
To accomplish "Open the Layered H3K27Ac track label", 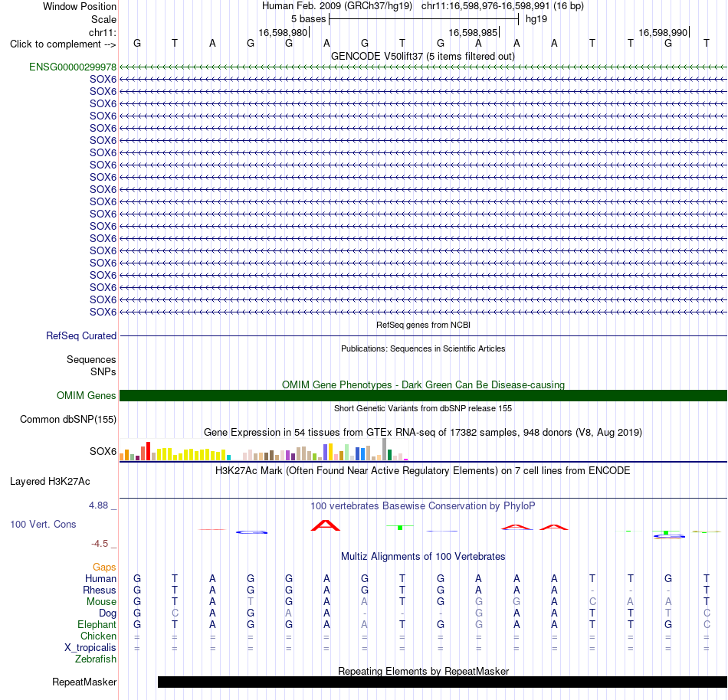I will click(50, 482).
